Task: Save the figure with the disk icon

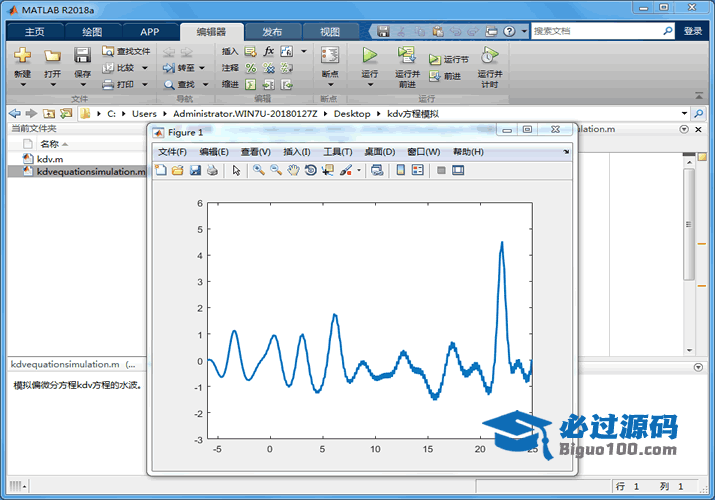Action: pyautogui.click(x=195, y=171)
